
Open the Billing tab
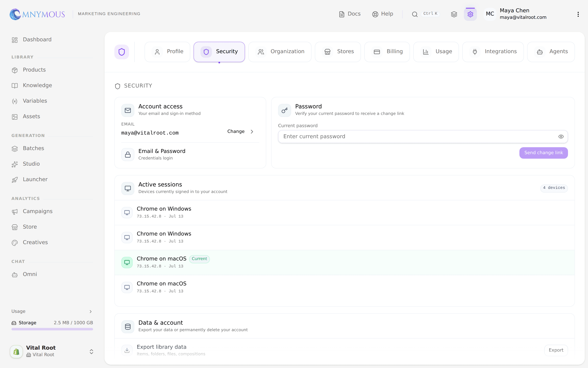[x=387, y=52]
